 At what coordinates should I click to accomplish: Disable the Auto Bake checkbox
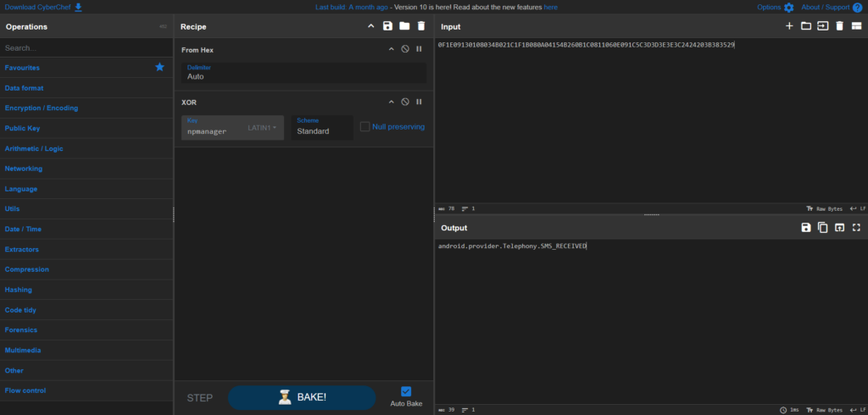[x=405, y=391]
